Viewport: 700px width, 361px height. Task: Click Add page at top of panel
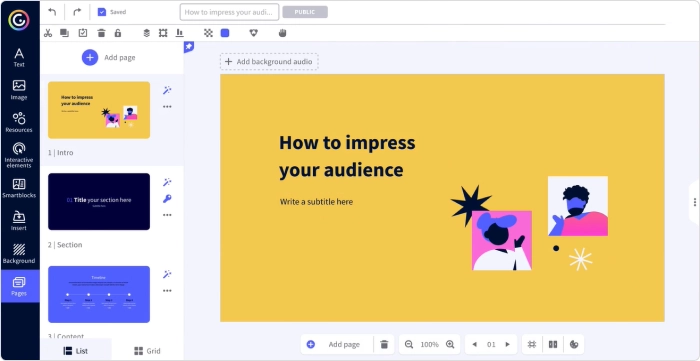tap(108, 58)
